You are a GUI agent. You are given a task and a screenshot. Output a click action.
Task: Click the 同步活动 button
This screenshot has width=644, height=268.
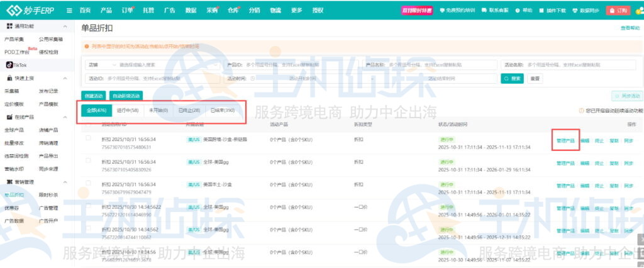(x=627, y=96)
